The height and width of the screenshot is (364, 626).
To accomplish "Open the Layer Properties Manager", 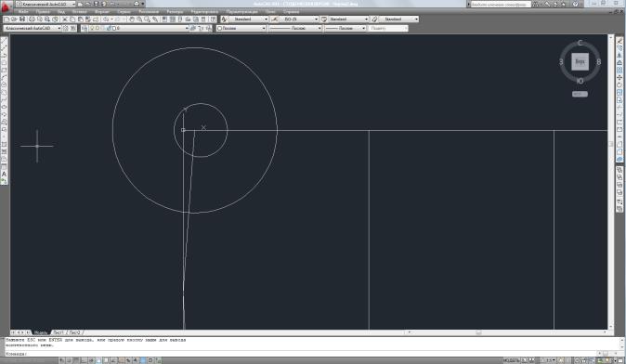I will pyautogui.click(x=85, y=29).
